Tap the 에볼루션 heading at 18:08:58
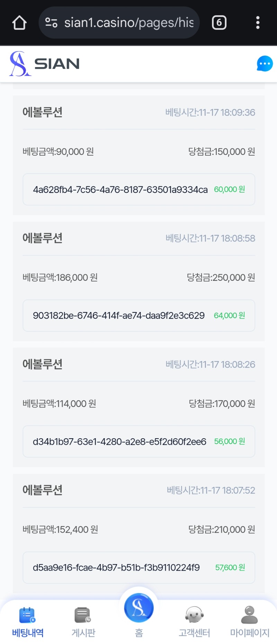277x644 pixels. point(43,238)
